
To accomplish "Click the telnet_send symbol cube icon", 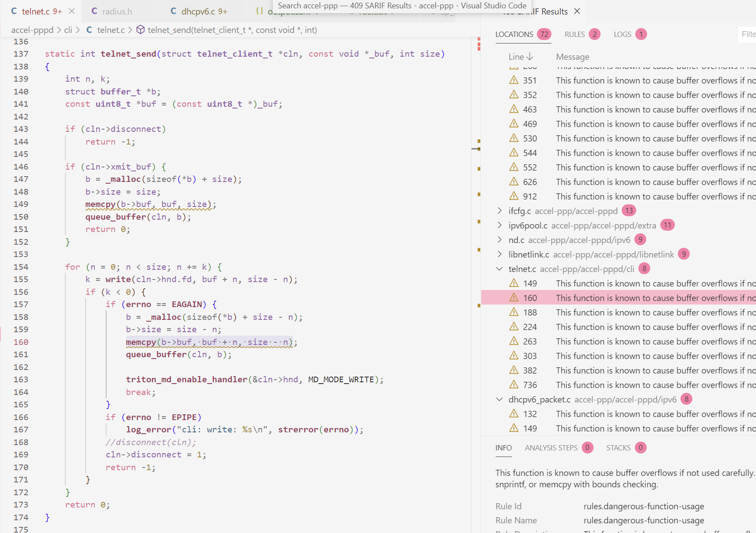I will (140, 29).
